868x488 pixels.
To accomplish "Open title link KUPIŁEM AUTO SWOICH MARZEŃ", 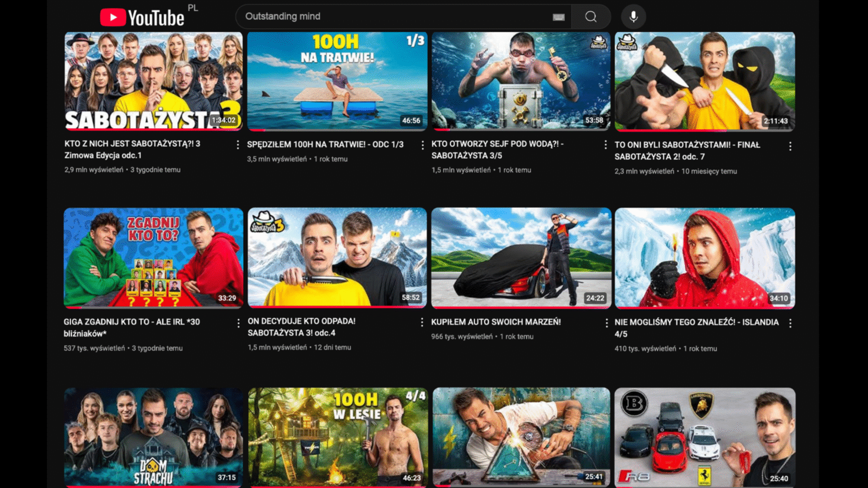I will click(496, 322).
